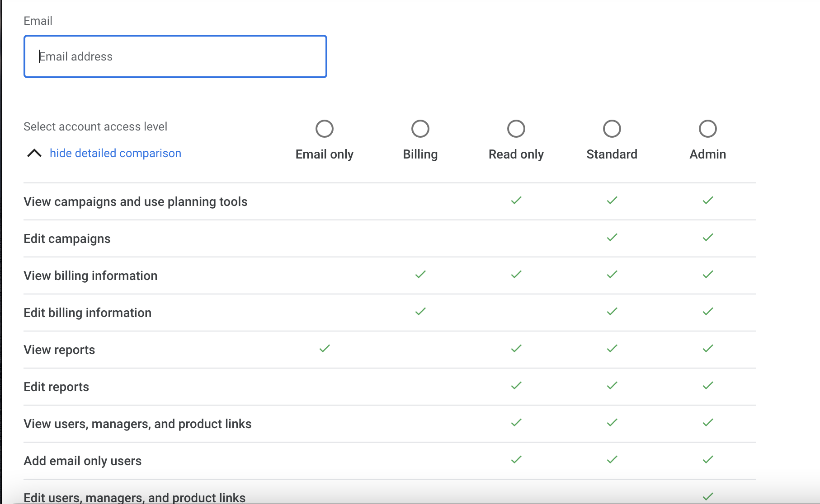This screenshot has height=504, width=820.
Task: Click the Standard column header
Action: [612, 154]
